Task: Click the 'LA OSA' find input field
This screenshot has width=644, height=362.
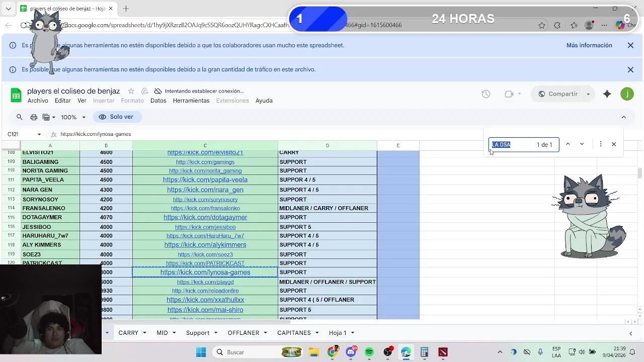Action: point(523,145)
